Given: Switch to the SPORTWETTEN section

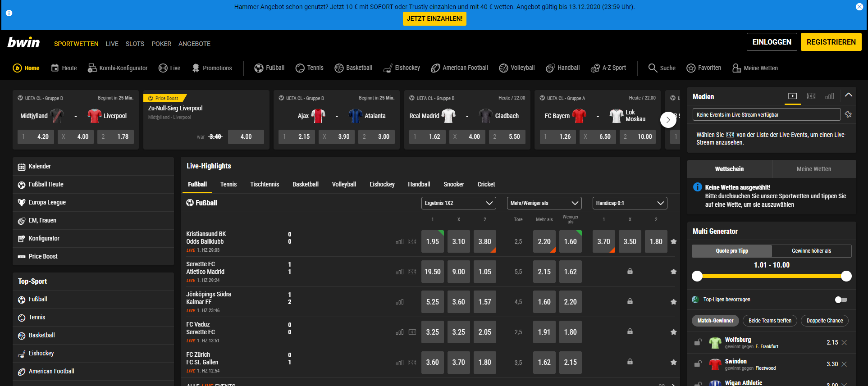Looking at the screenshot, I should (76, 44).
